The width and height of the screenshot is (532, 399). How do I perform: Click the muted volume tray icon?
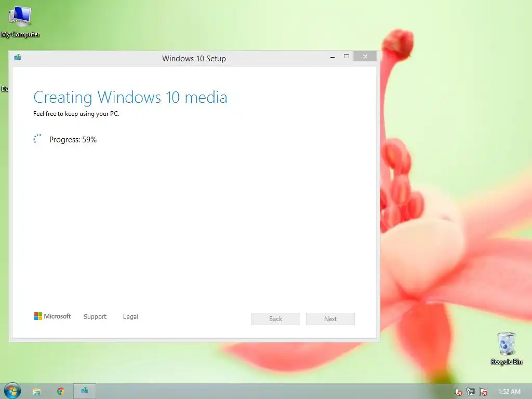pos(458,392)
